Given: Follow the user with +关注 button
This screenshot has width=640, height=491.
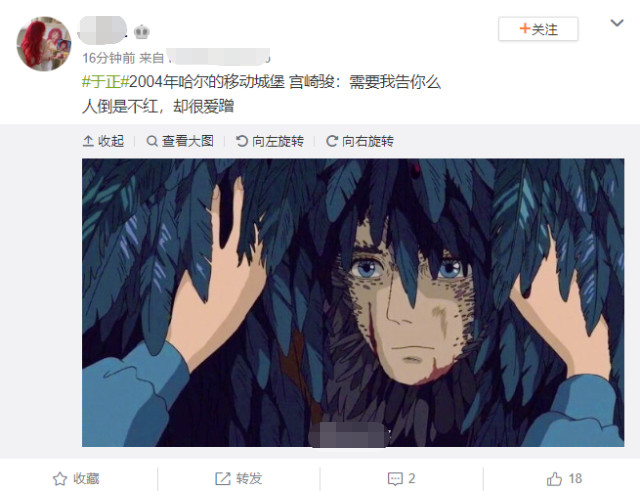Looking at the screenshot, I should click(x=538, y=29).
